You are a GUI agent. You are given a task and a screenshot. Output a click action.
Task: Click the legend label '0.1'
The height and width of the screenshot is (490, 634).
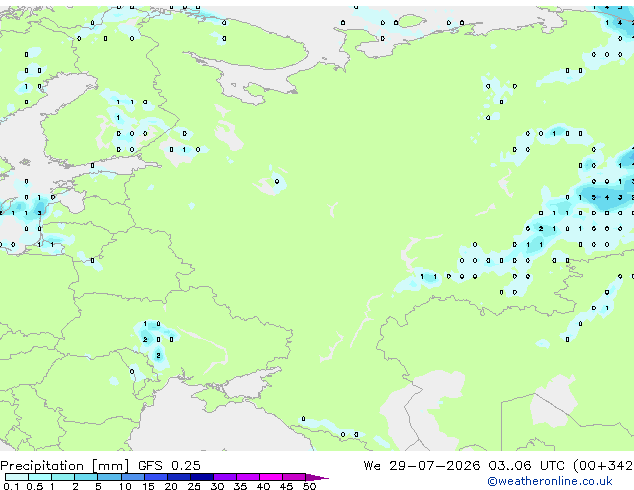[11, 486]
